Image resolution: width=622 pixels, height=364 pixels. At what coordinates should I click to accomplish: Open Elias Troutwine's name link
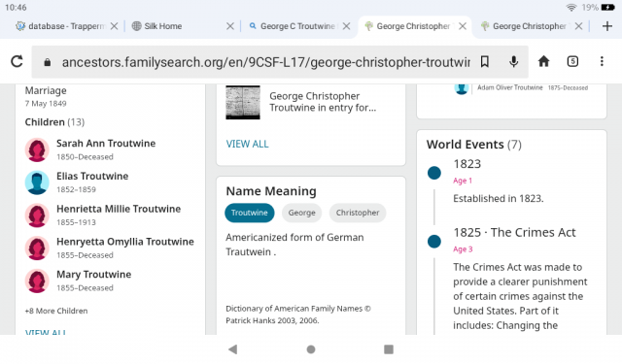[x=92, y=177]
